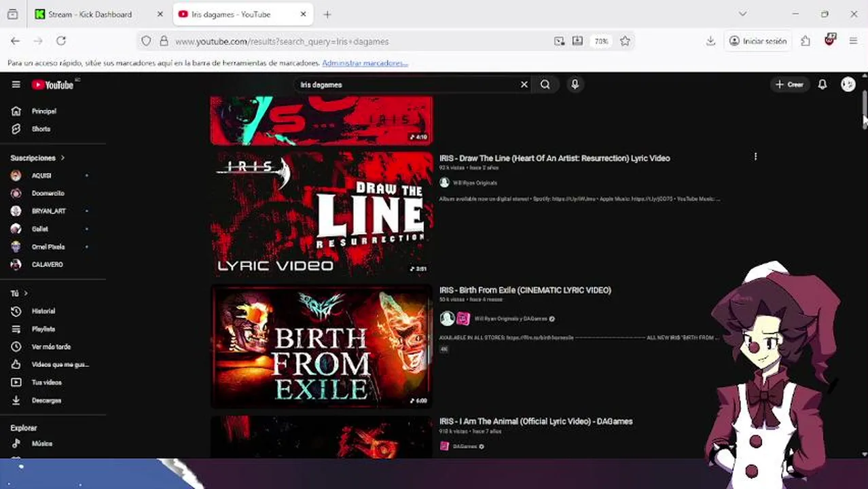Open the Firefox application menu
The height and width of the screenshot is (489, 868).
coord(853,41)
